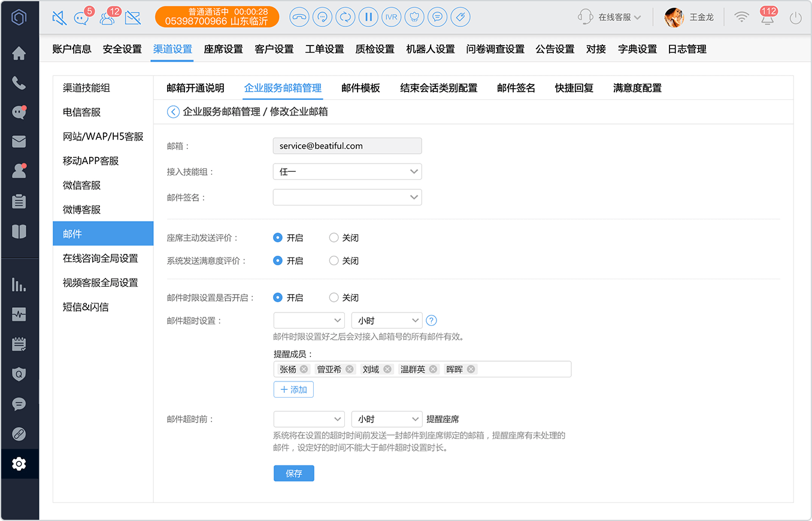Expand the 邮件签名 dropdown
The image size is (812, 521).
[x=347, y=197]
